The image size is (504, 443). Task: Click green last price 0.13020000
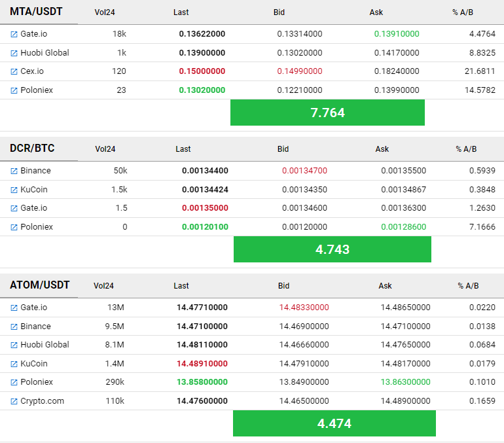(202, 90)
